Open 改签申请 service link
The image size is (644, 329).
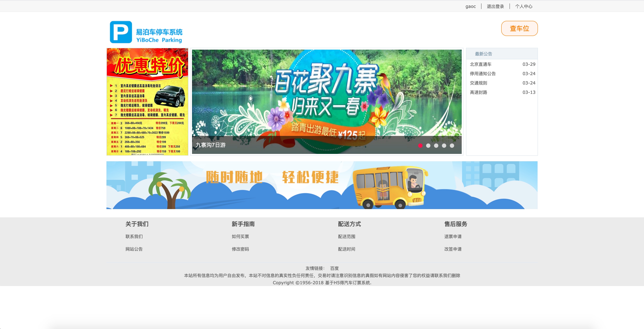(453, 249)
